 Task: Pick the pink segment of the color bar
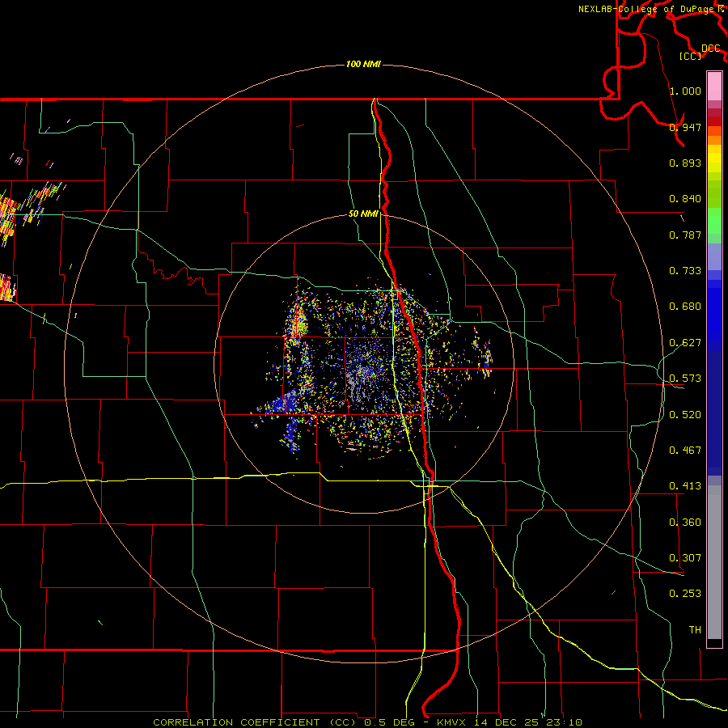[714, 86]
